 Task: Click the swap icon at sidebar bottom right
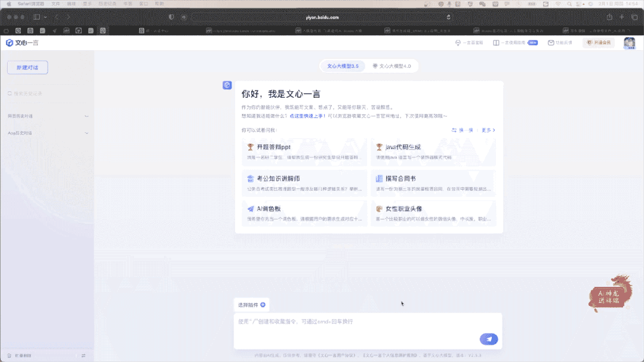[84, 356]
